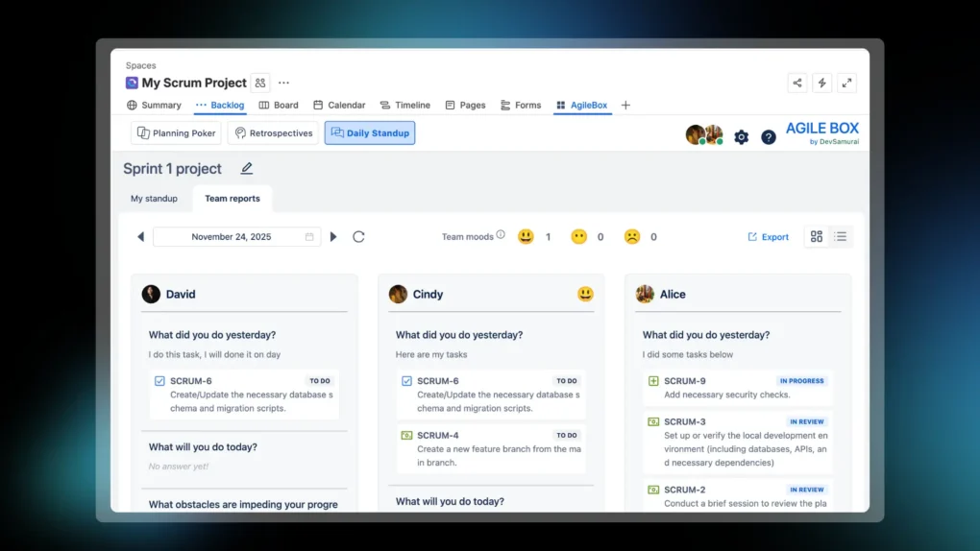Image resolution: width=980 pixels, height=551 pixels.
Task: Open SCRUM-3 issue in Alice's card
Action: tap(684, 421)
